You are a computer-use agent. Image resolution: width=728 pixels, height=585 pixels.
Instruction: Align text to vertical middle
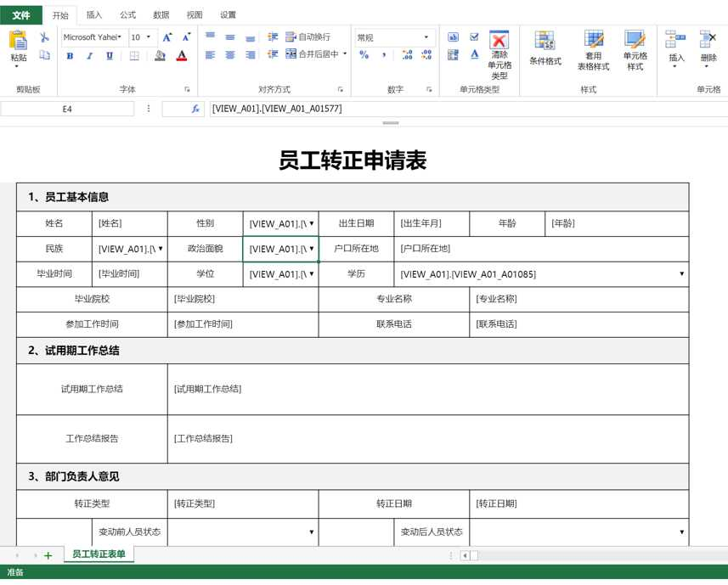tap(230, 37)
